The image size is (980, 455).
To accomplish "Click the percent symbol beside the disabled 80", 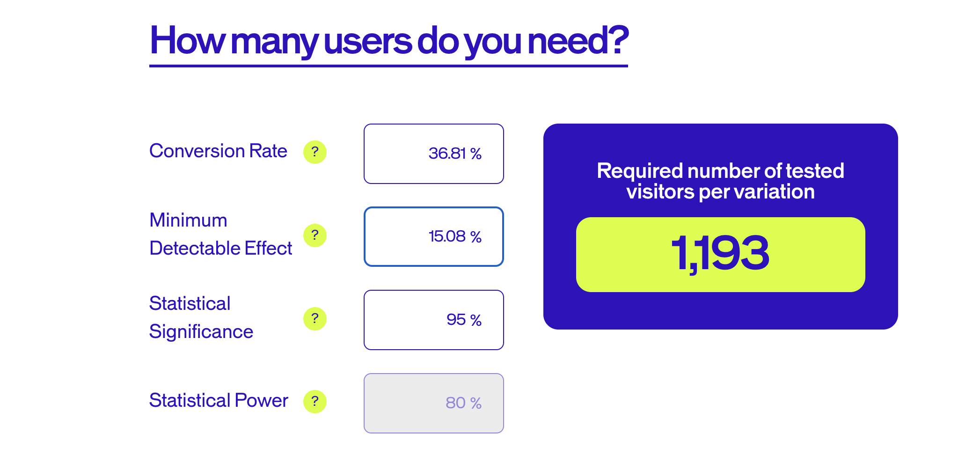I will (x=476, y=403).
